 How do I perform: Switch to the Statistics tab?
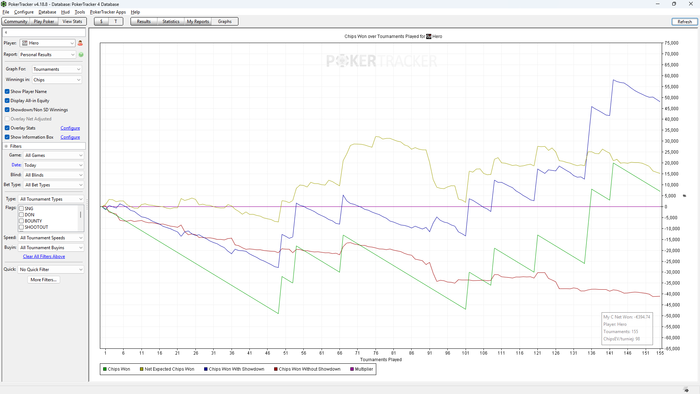(x=171, y=21)
